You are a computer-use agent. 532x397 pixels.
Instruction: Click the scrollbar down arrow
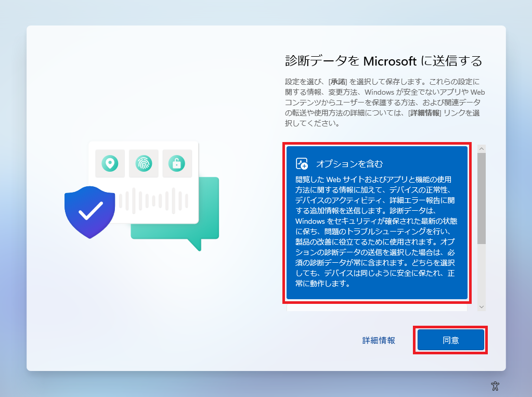click(482, 307)
